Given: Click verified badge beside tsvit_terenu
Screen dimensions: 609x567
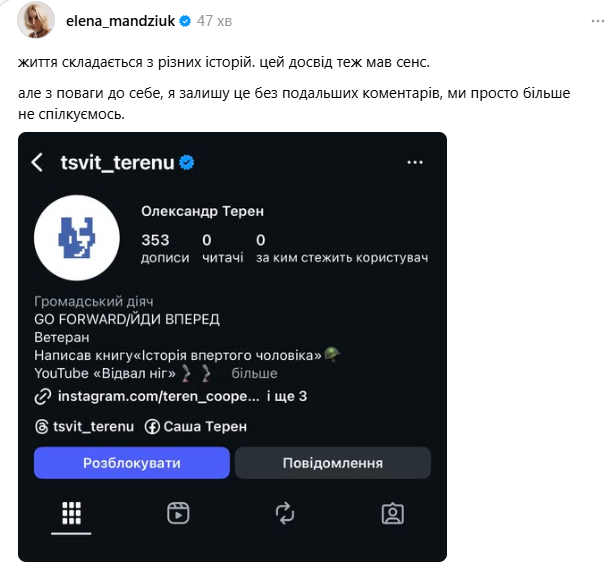Looking at the screenshot, I should [x=186, y=162].
